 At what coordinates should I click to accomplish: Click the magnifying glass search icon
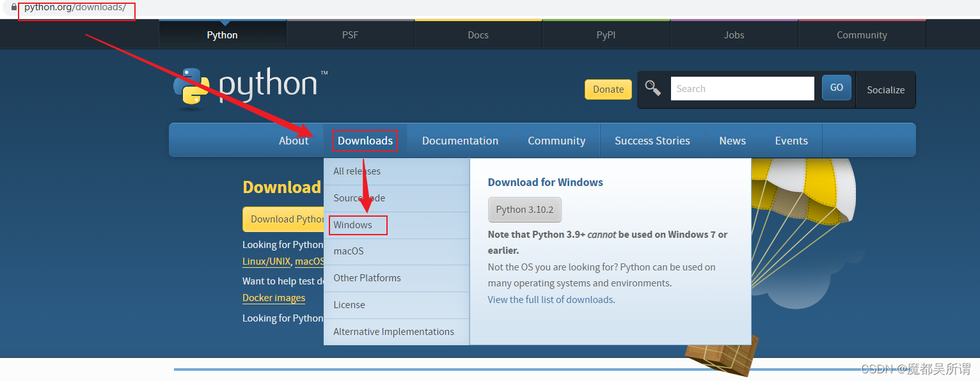coord(653,88)
